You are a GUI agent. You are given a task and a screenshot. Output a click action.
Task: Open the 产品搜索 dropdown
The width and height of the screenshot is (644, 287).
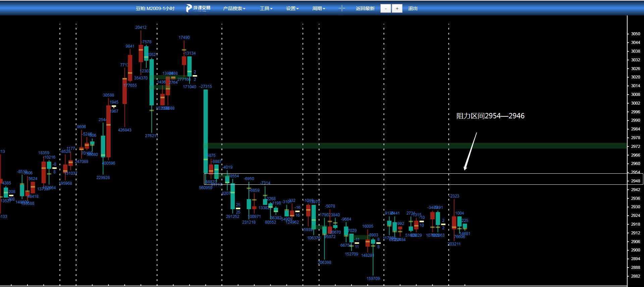point(234,8)
